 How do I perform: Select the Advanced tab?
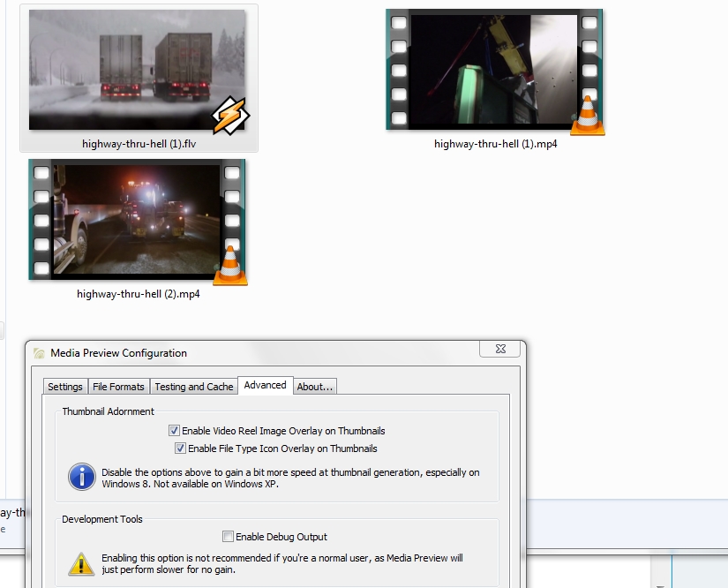point(265,385)
